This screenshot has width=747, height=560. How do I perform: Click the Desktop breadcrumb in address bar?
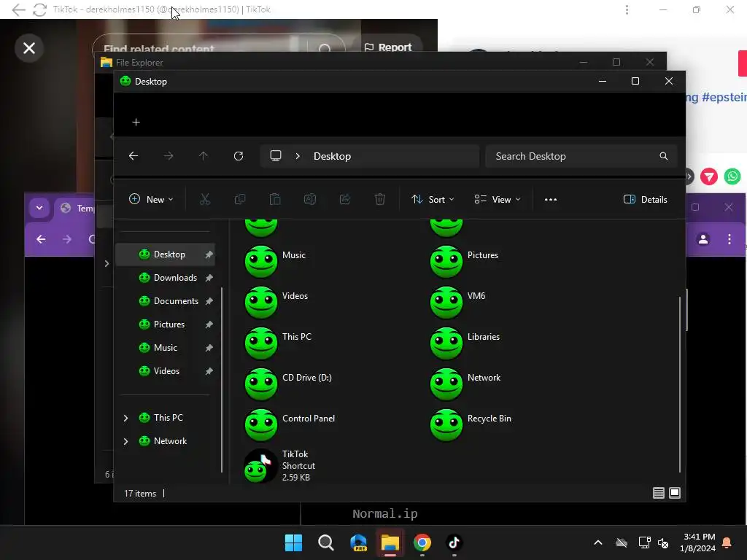[332, 156]
